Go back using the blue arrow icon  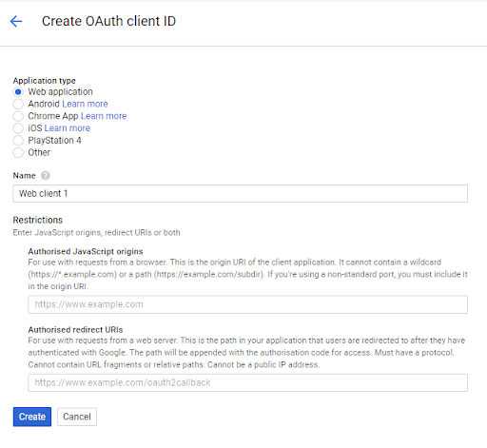tap(16, 21)
